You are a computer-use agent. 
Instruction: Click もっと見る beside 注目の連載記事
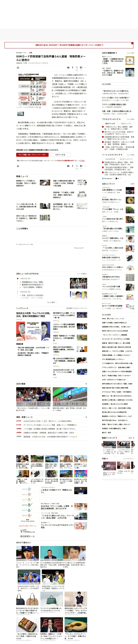130,53
